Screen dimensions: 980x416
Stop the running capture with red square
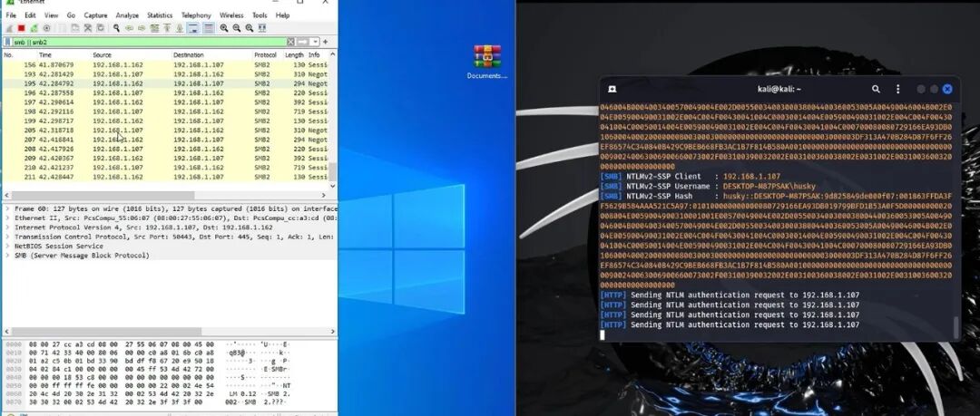tap(21, 28)
